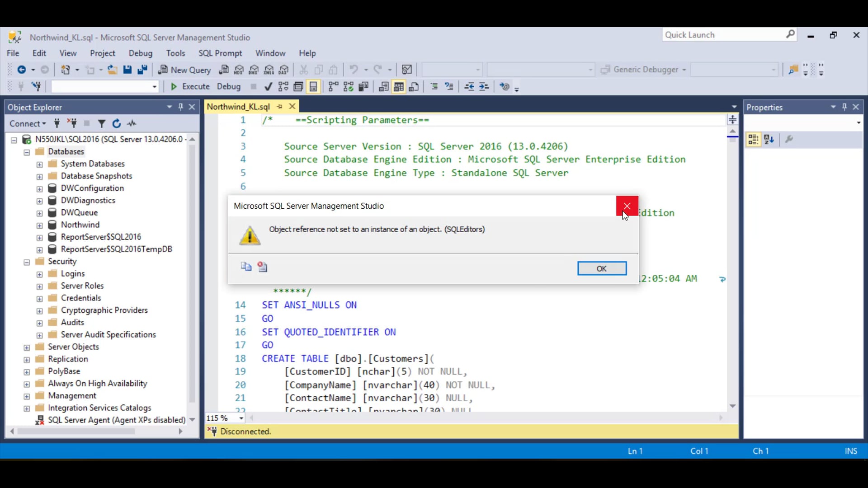The image size is (868, 488).
Task: Click the Object Explorer filter icon
Action: coord(102,123)
